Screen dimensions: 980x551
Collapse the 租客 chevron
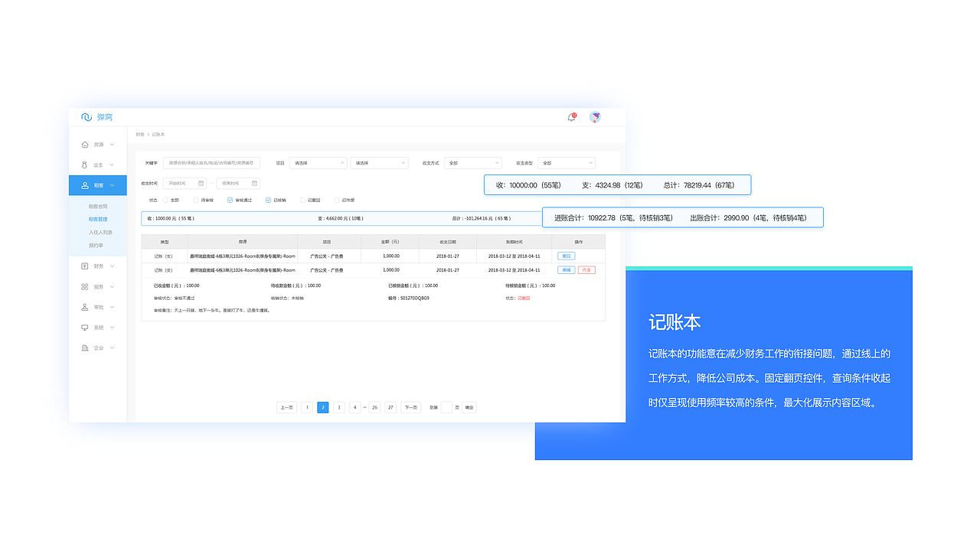[x=112, y=185]
